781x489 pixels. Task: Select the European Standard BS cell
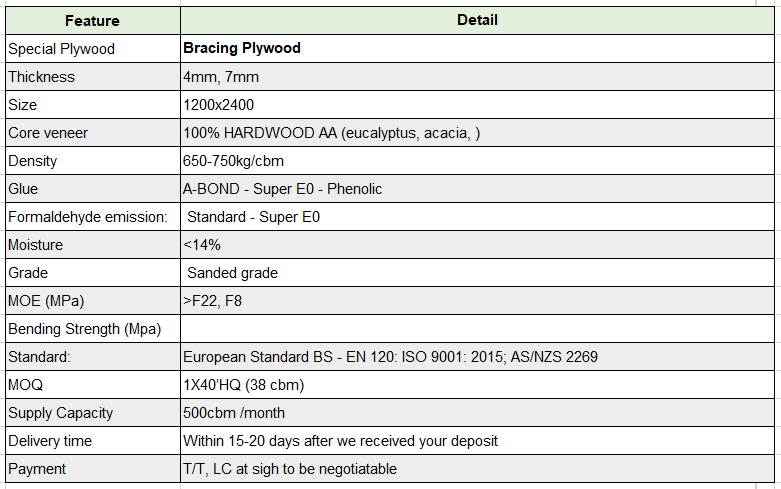pos(477,357)
